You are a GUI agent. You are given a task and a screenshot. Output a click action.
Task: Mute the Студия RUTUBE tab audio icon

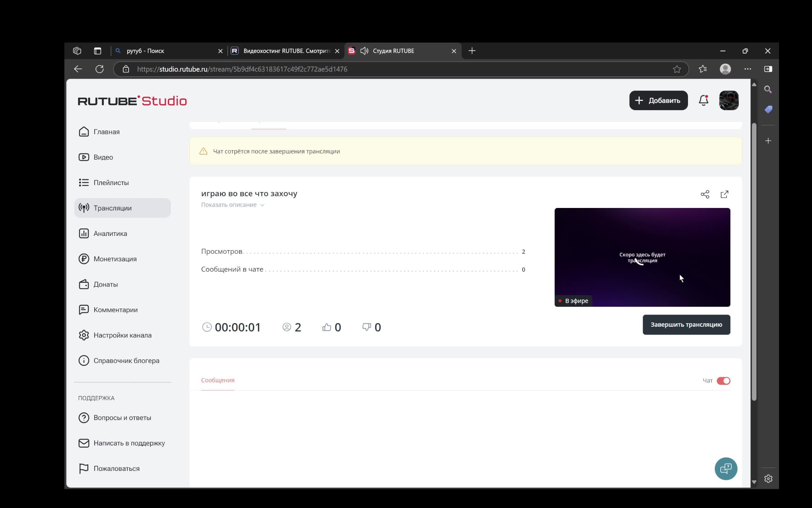(364, 51)
